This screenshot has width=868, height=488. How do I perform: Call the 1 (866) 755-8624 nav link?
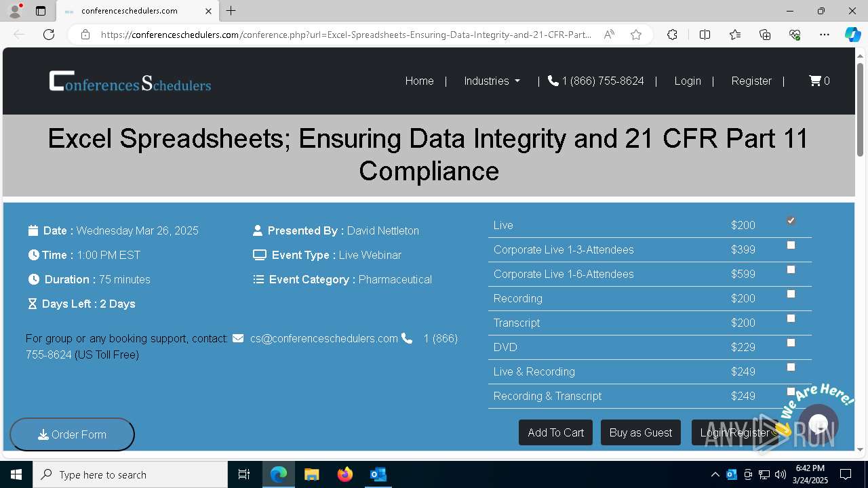[596, 81]
